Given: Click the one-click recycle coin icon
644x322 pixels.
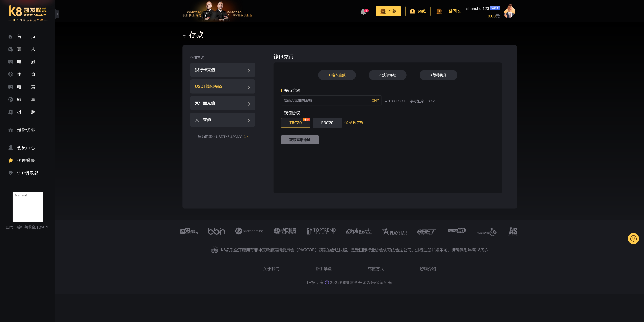Looking at the screenshot, I should 439,11.
